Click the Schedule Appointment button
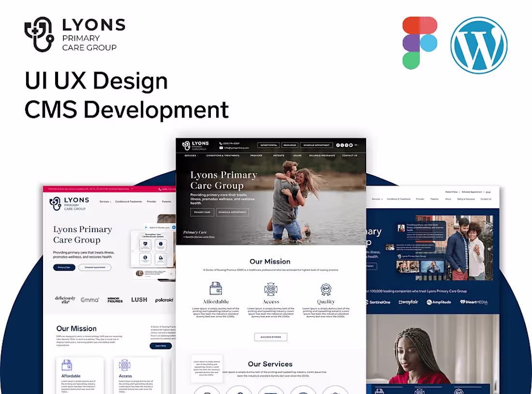 point(317,145)
